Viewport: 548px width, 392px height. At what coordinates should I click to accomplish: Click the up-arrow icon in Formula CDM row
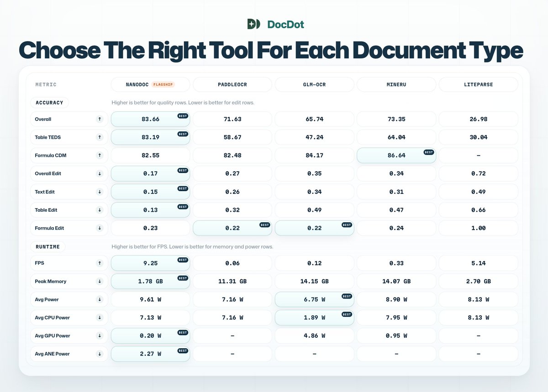(100, 156)
